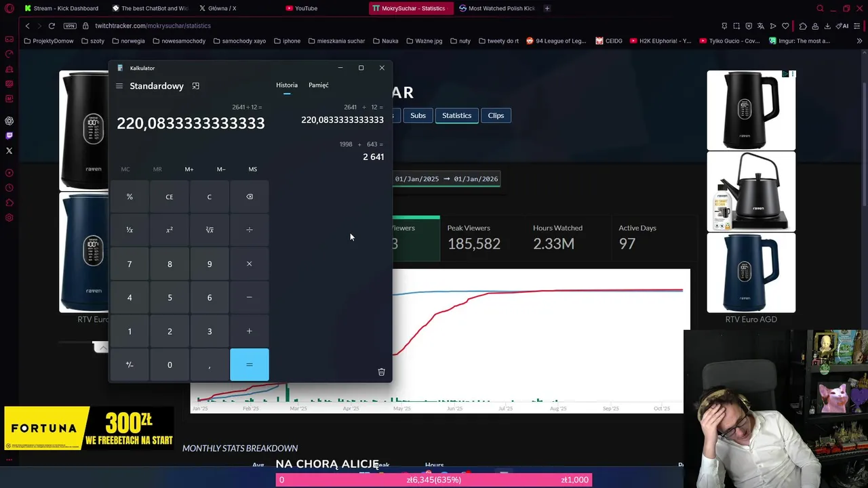Viewport: 868px width, 488px height.
Task: Open the Calculator navigation hamburger menu
Action: (119, 86)
